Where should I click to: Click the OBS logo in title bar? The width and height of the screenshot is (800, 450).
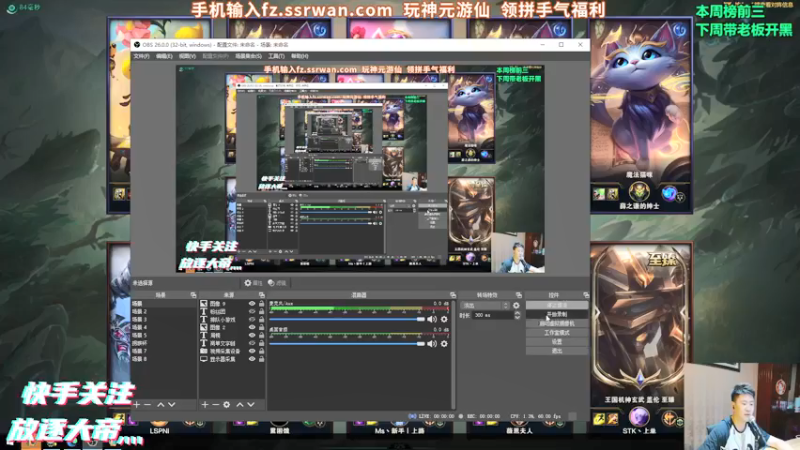tap(137, 45)
